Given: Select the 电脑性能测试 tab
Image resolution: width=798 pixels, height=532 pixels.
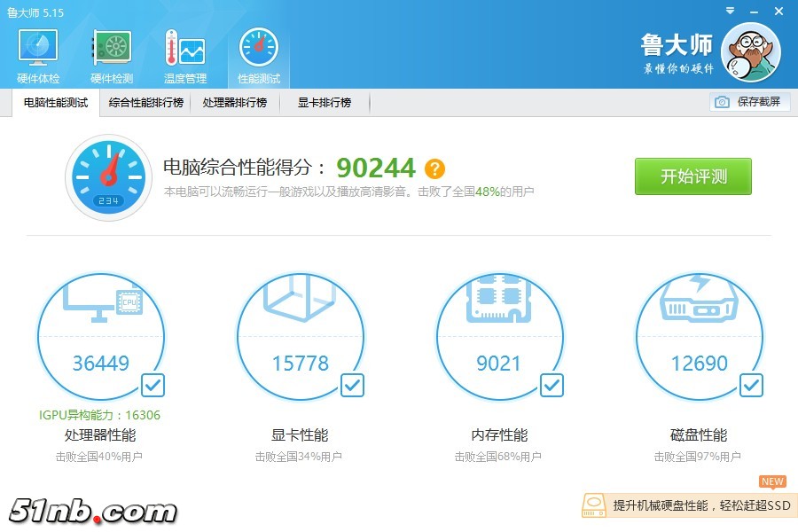Looking at the screenshot, I should point(56,103).
